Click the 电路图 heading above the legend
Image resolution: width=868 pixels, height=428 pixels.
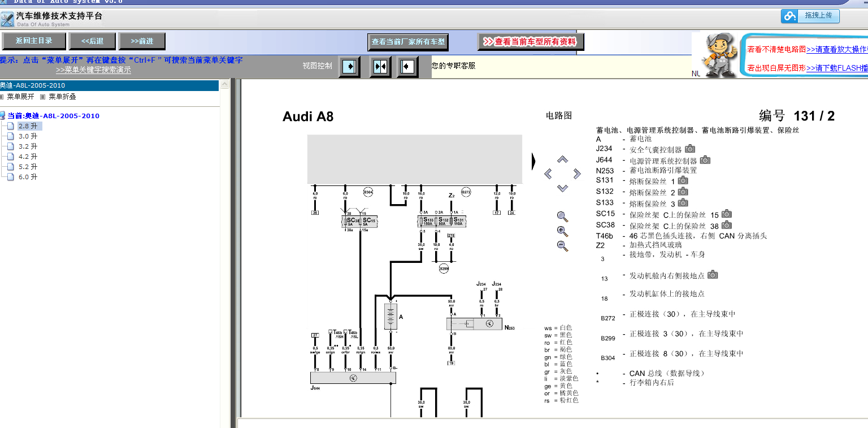click(559, 116)
